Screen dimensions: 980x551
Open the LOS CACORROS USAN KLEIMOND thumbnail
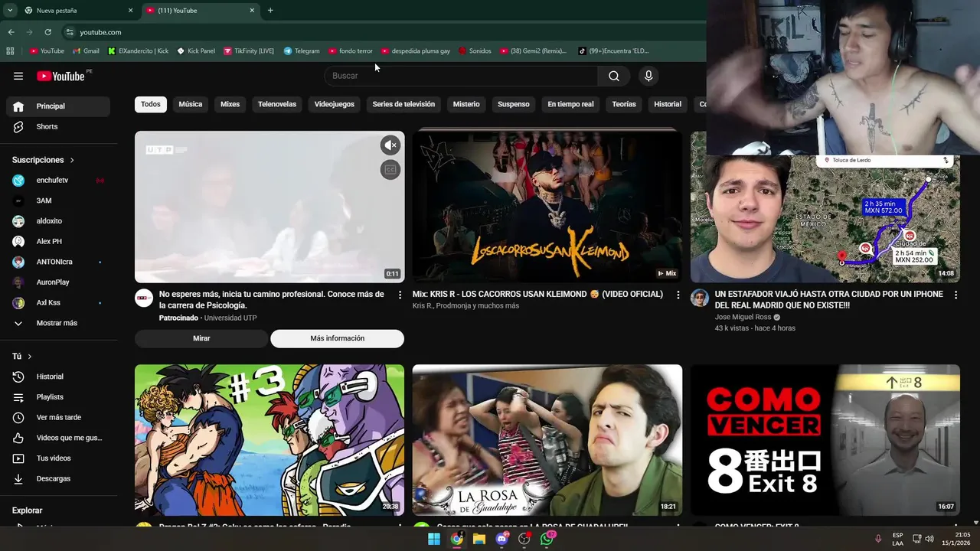[x=547, y=207]
